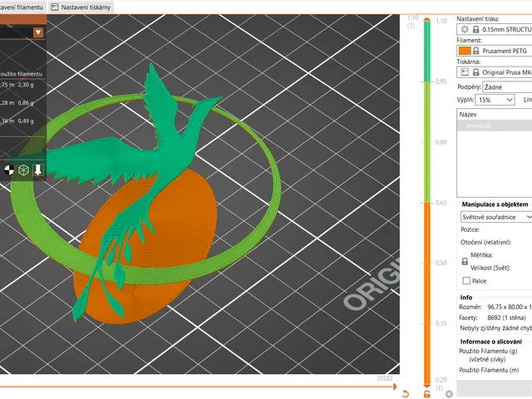Viewport: 532px width, 399px height.
Task: Click the printer icon on Nastavení tiskárny tab
Action: [54, 7]
